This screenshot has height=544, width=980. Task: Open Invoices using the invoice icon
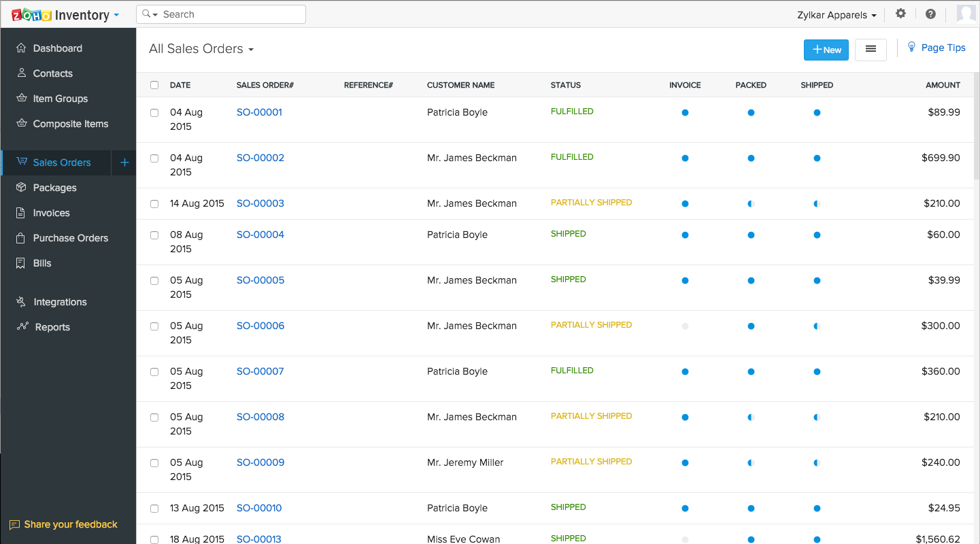pos(21,212)
